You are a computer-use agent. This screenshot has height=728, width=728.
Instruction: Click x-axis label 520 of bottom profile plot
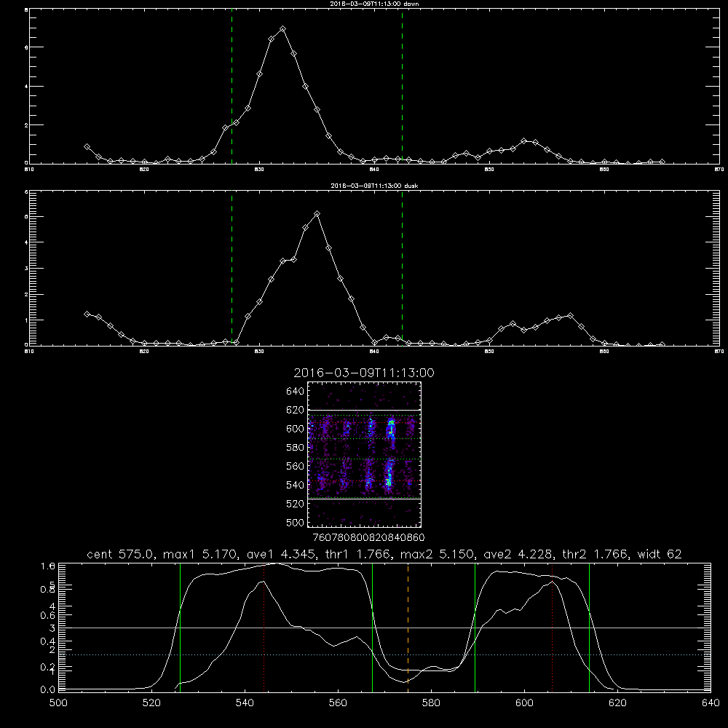click(x=152, y=703)
